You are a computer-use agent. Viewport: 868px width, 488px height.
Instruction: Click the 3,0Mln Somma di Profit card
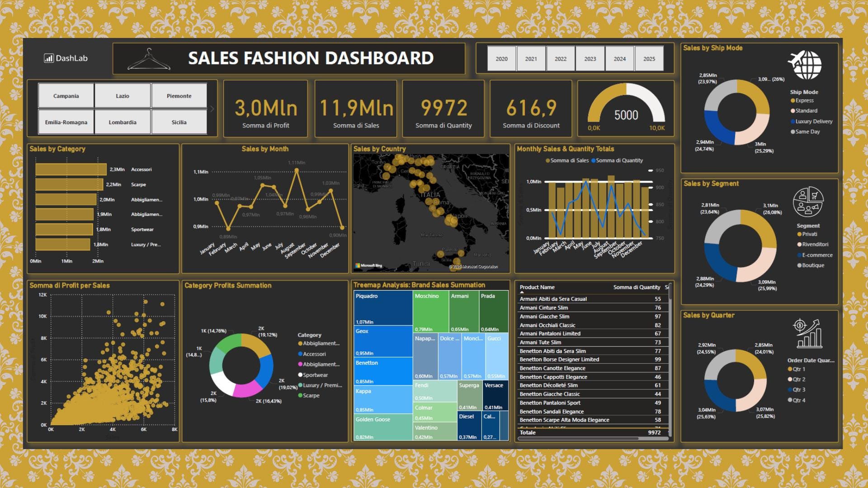[266, 109]
